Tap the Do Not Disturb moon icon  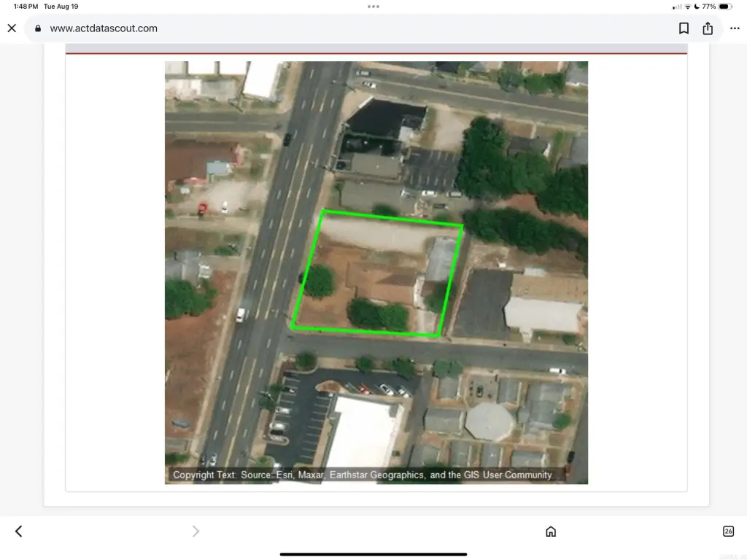pyautogui.click(x=697, y=7)
